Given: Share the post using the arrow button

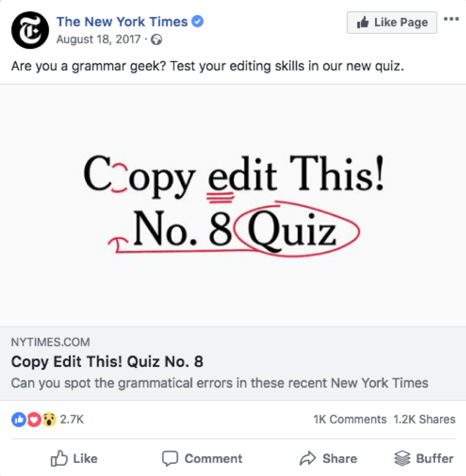Looking at the screenshot, I should [x=329, y=459].
